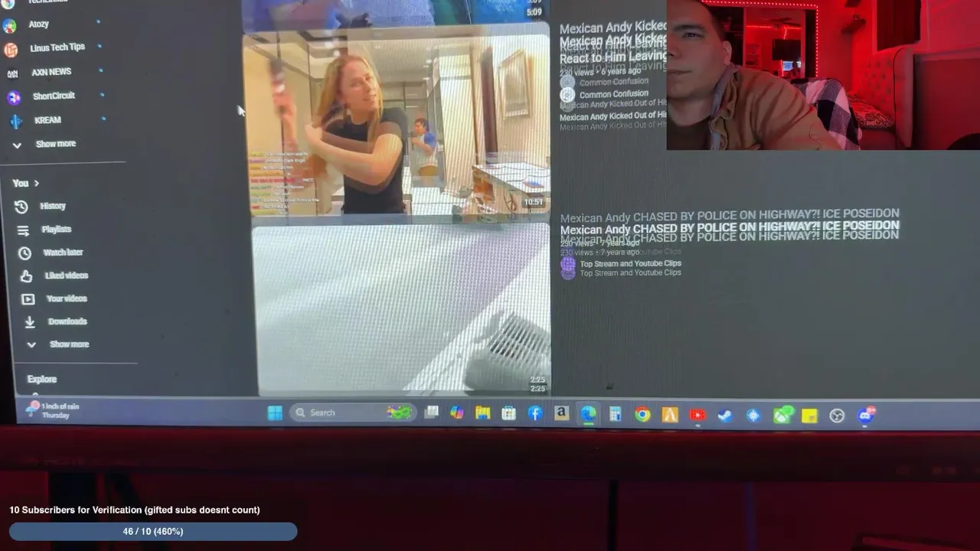This screenshot has height=551, width=980.
Task: Open Task View in the taskbar
Action: (x=432, y=412)
